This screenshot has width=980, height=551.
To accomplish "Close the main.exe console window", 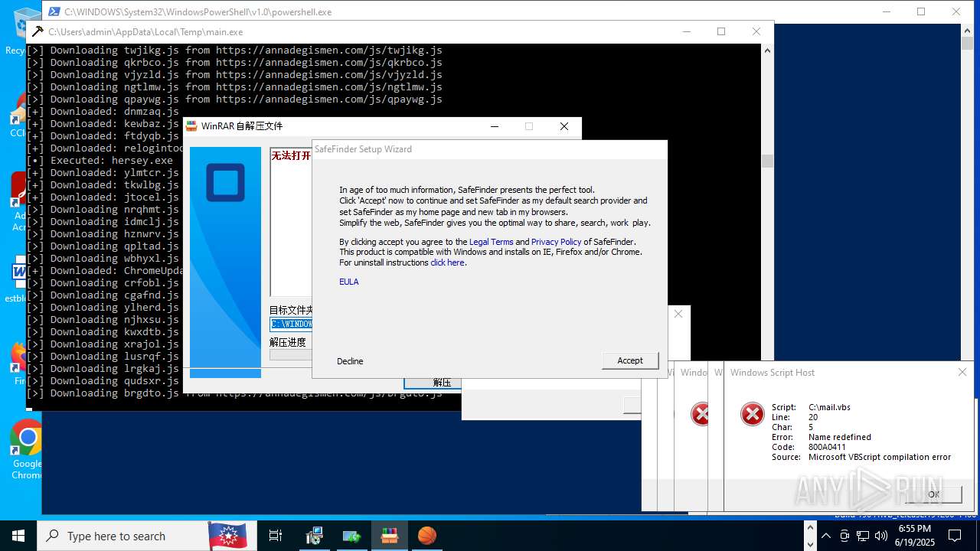I will point(756,31).
